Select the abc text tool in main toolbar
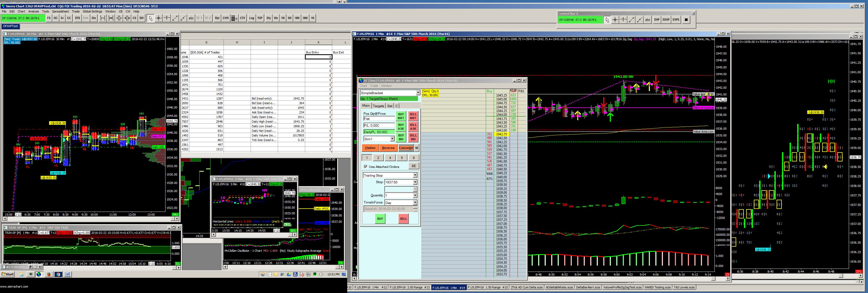Image resolution: width=868 pixels, height=293 pixels. coord(191,18)
